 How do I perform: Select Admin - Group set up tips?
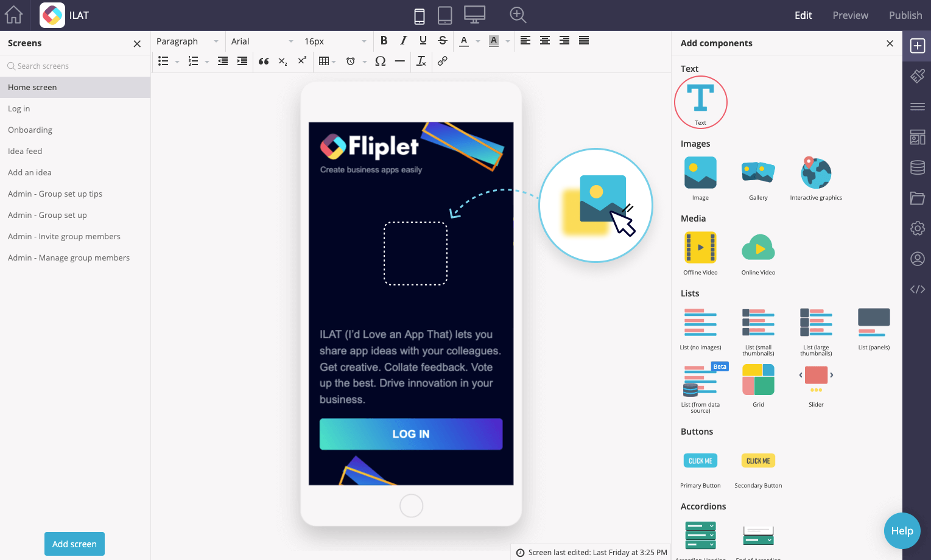click(x=75, y=194)
